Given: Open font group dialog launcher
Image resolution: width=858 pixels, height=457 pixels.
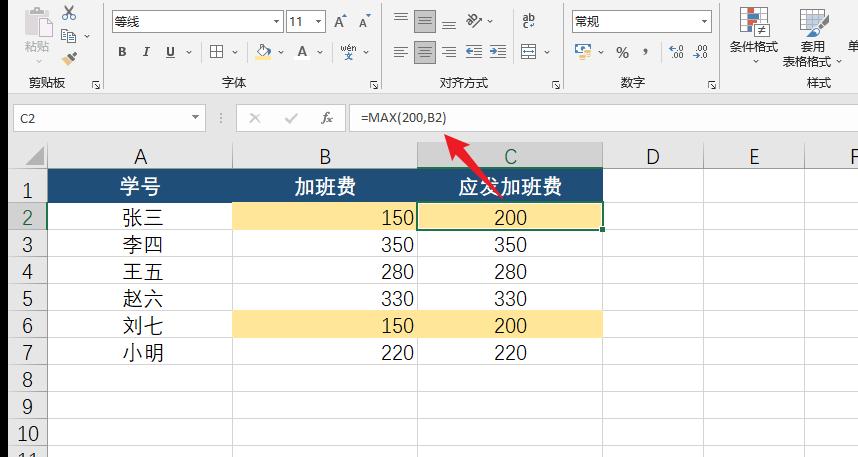Looking at the screenshot, I should click(x=374, y=85).
